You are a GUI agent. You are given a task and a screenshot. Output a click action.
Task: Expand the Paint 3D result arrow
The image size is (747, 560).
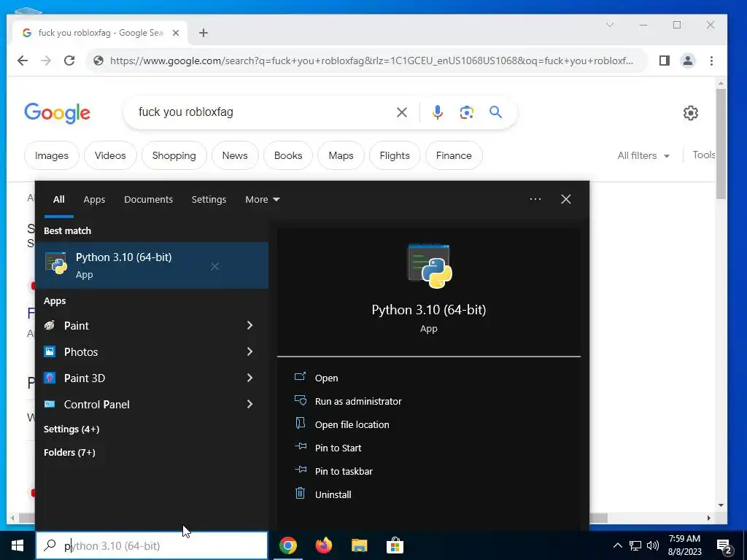click(249, 378)
